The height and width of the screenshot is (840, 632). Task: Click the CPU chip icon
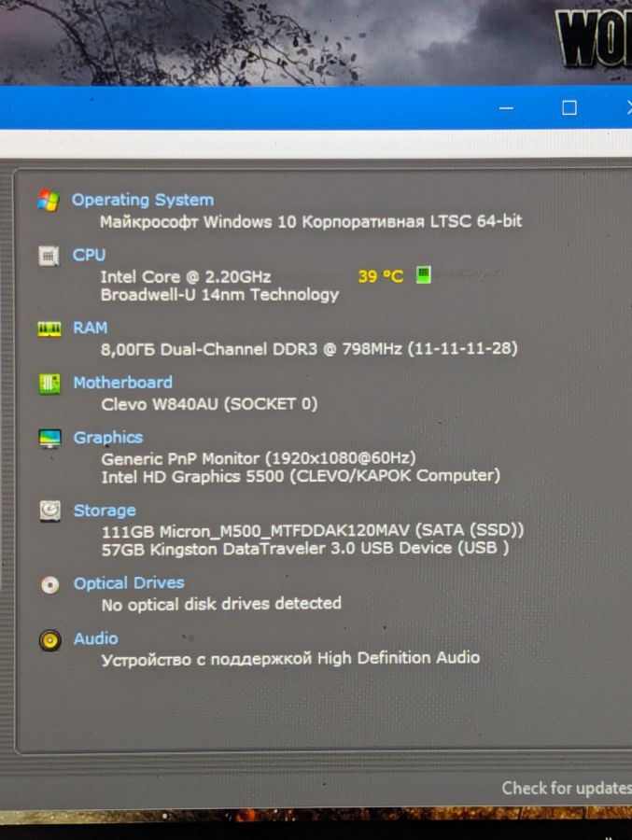[x=49, y=256]
